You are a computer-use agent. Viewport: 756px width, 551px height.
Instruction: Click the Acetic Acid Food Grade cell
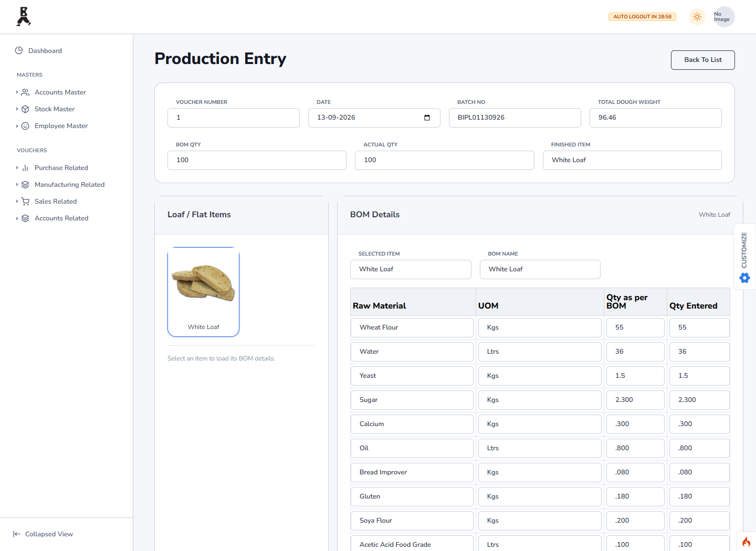pyautogui.click(x=412, y=543)
